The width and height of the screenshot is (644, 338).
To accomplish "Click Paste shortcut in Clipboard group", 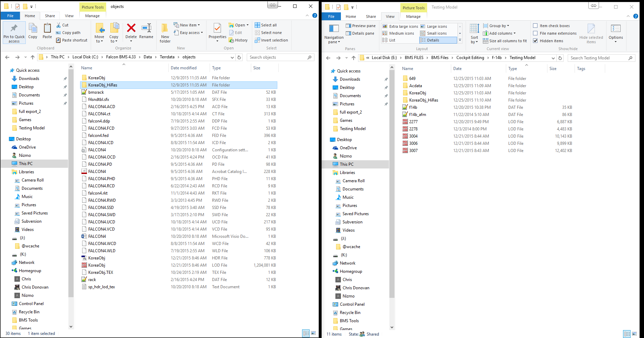I will [x=71, y=40].
